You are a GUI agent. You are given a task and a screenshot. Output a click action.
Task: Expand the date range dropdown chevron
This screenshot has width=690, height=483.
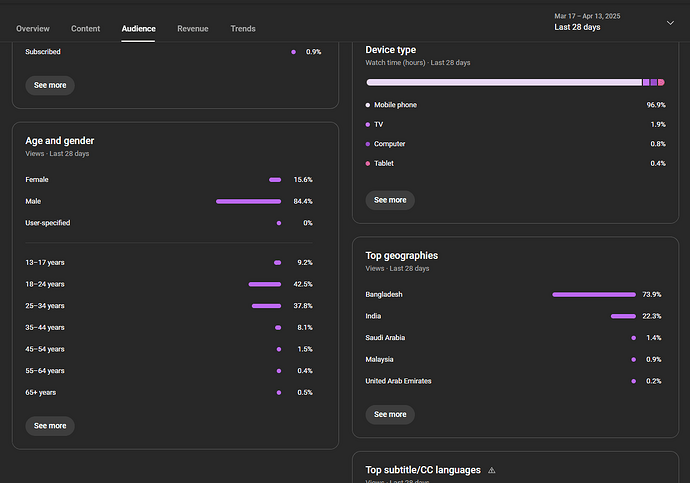[x=670, y=23]
